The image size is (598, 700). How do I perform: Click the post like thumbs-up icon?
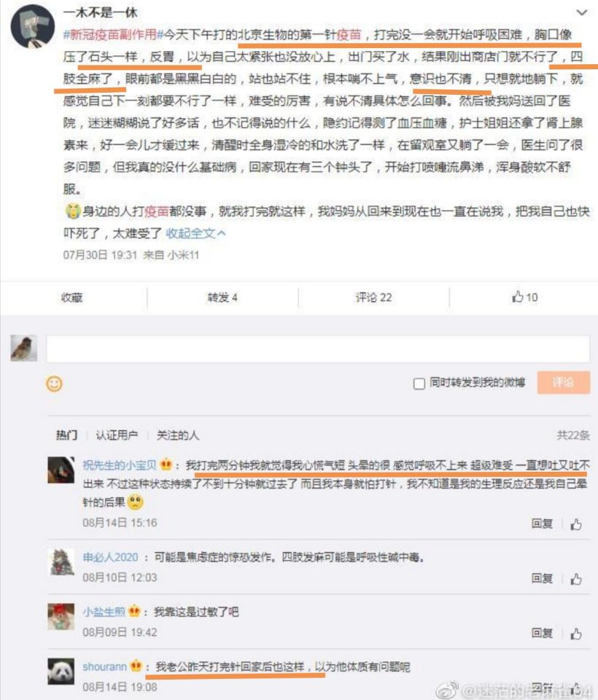517,297
